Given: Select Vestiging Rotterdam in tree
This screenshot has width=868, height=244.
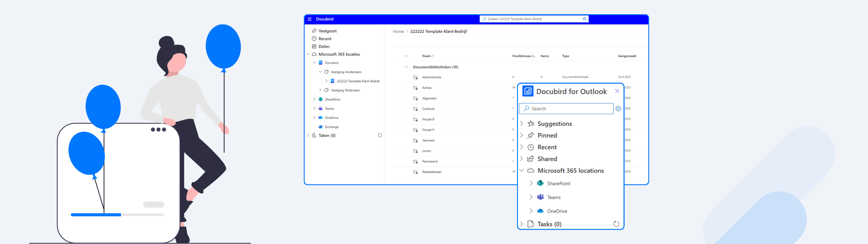Looking at the screenshot, I should click(x=345, y=90).
